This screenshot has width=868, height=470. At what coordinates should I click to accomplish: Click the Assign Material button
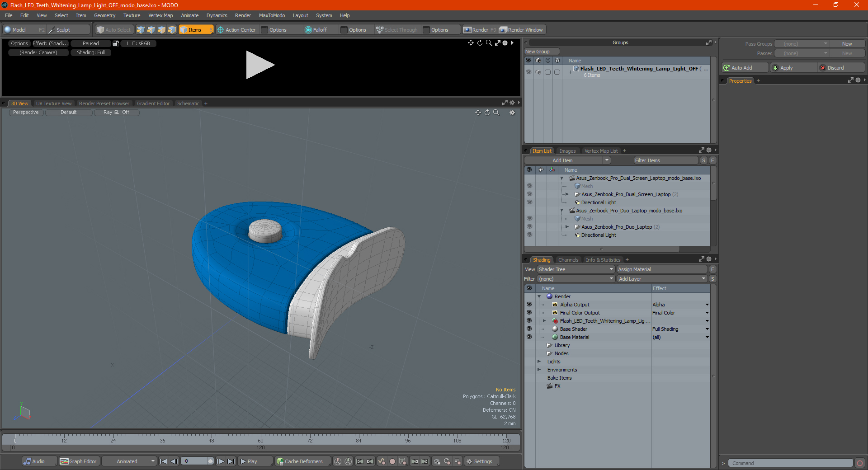(662, 269)
